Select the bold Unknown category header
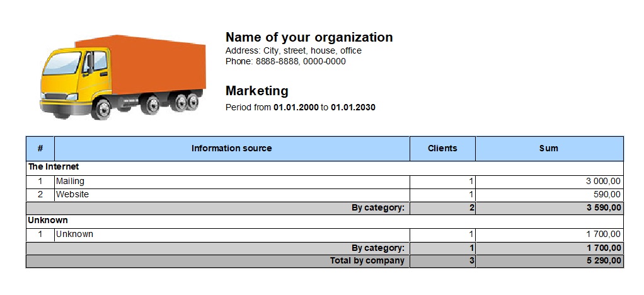Screen dimensions: 644x295 pyautogui.click(x=48, y=221)
